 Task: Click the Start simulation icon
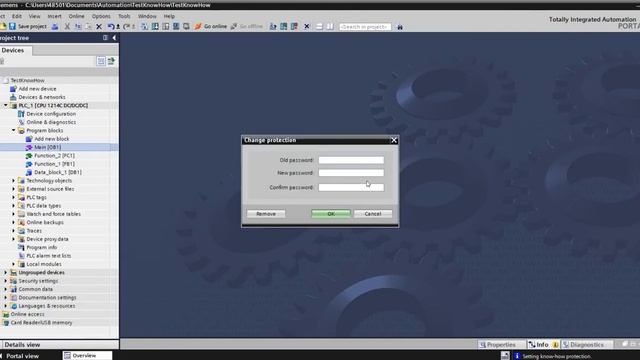(x=176, y=27)
